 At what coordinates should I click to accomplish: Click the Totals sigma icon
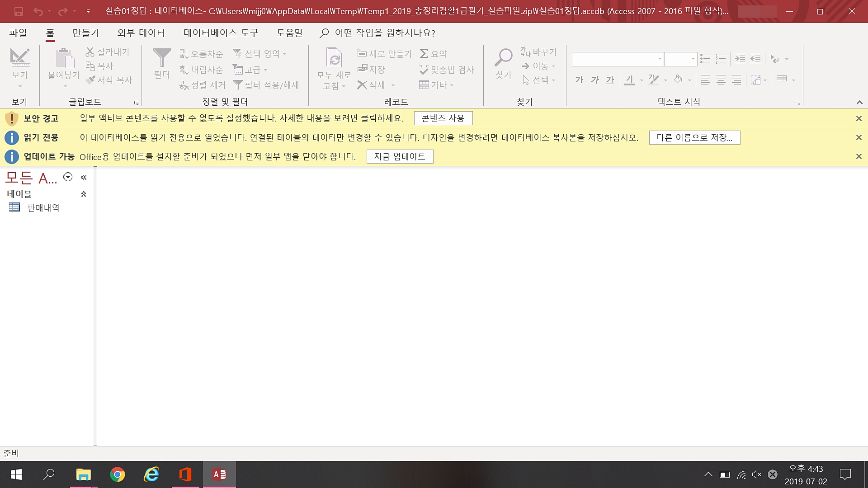tap(424, 54)
